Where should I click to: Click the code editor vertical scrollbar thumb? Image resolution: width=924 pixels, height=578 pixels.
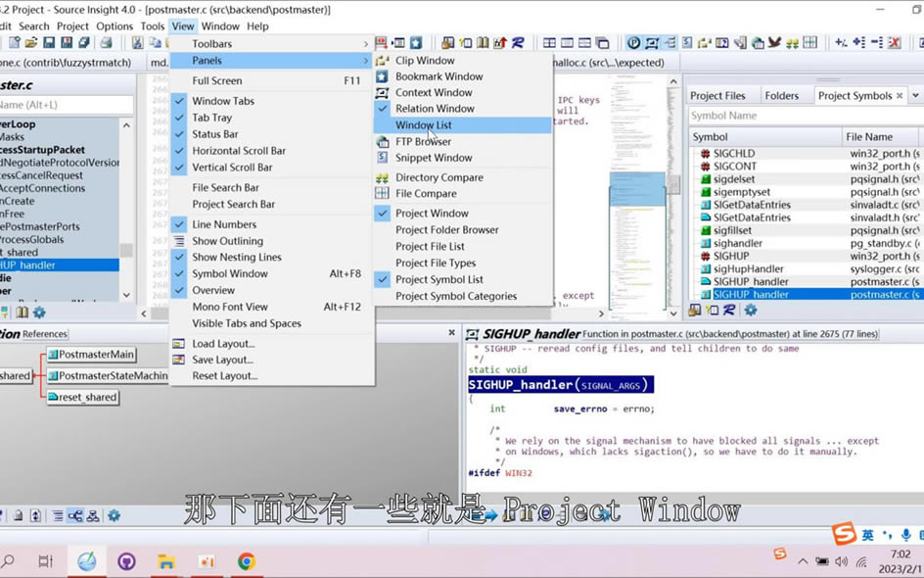tap(673, 184)
